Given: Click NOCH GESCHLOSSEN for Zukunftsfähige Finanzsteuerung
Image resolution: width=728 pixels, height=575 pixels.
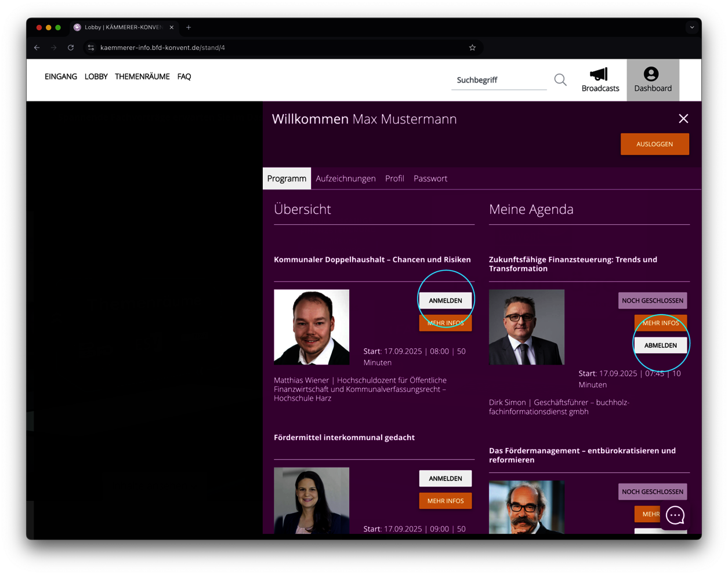Looking at the screenshot, I should pos(653,300).
